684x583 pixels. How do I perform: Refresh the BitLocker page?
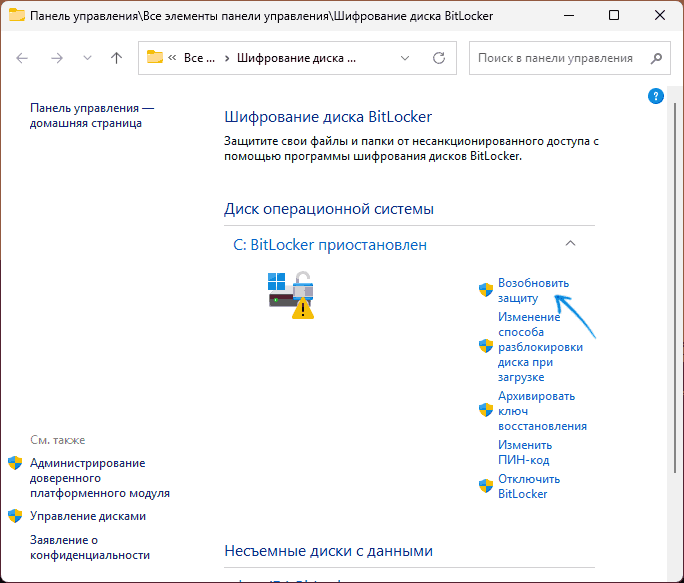click(x=439, y=58)
